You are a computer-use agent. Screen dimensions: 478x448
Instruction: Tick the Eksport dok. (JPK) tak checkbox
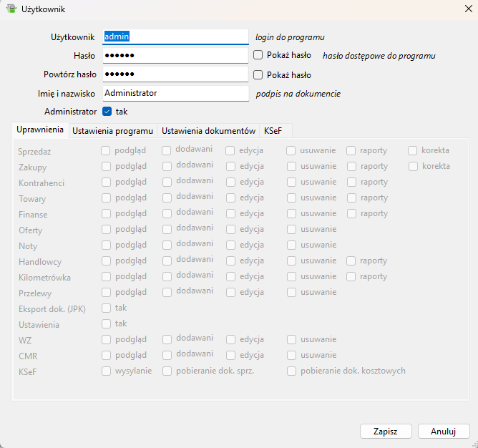pyautogui.click(x=106, y=308)
